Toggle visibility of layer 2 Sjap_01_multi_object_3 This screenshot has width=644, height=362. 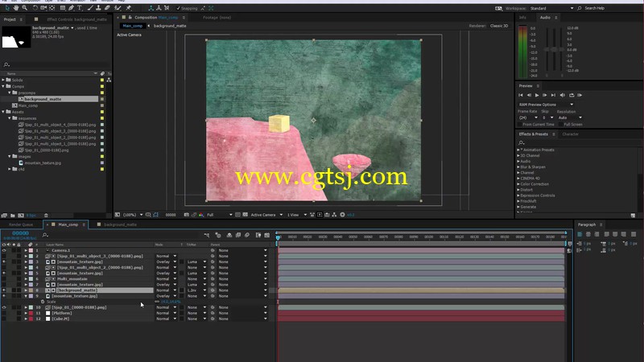click(x=4, y=256)
